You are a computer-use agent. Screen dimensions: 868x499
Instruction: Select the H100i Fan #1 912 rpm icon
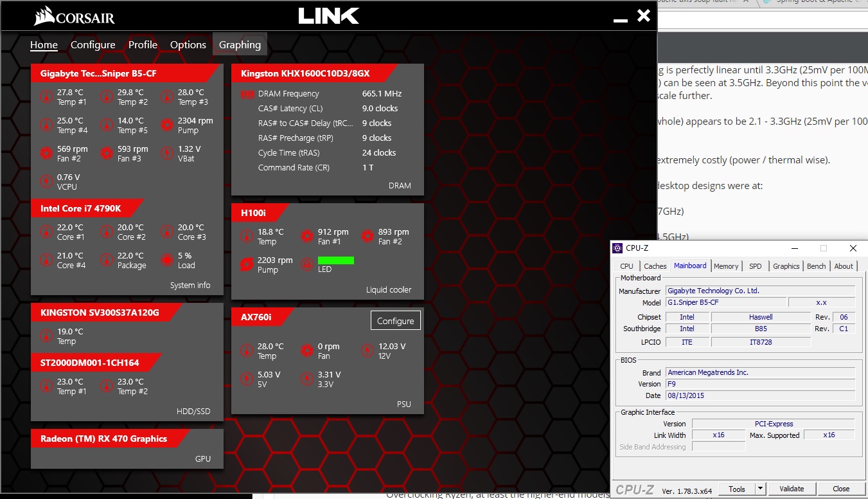pos(307,236)
